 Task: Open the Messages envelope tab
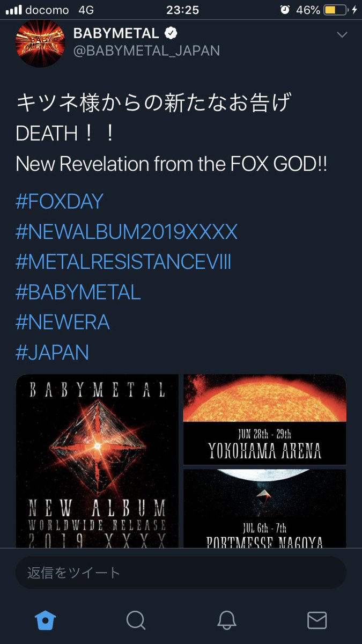point(317,620)
